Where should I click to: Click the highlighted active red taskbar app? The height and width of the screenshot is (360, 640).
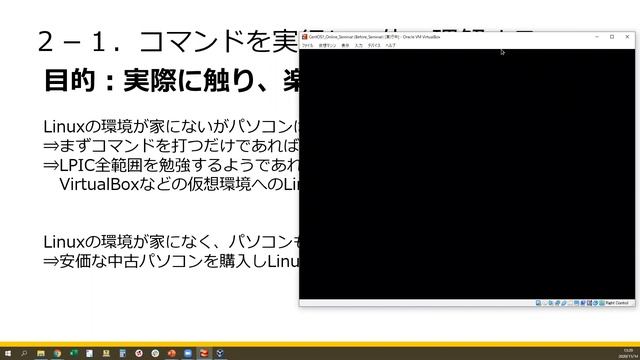[204, 353]
